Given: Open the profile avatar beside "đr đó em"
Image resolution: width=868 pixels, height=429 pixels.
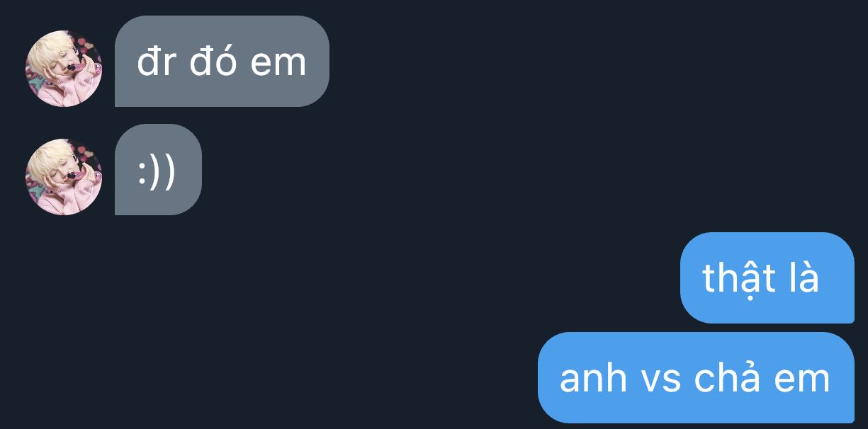Looking at the screenshot, I should coord(64,69).
